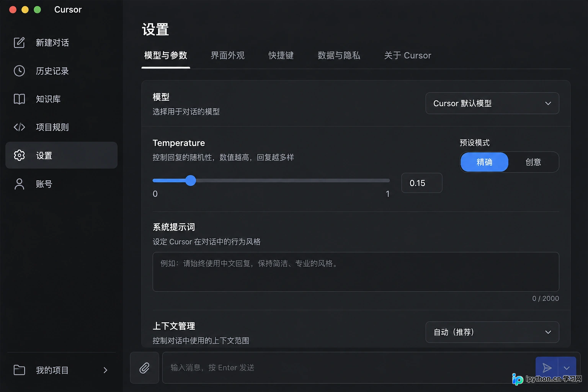Click the Temperature slider handle
Image resolution: width=588 pixels, height=392 pixels.
191,181
